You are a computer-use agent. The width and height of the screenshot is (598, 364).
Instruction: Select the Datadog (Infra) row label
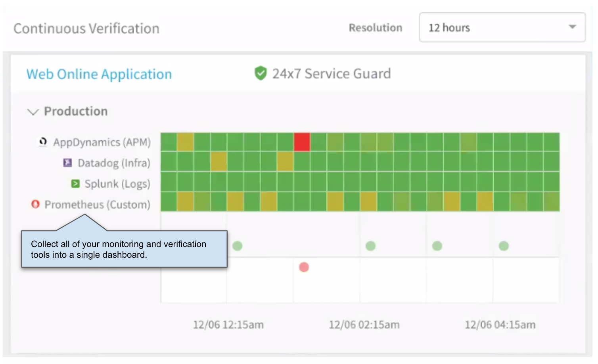pyautogui.click(x=114, y=163)
